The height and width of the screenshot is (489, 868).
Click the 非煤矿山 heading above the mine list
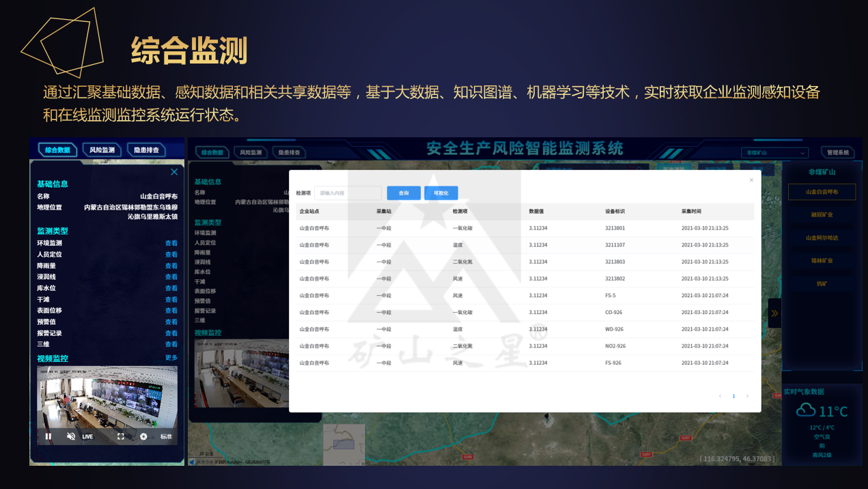pyautogui.click(x=822, y=172)
